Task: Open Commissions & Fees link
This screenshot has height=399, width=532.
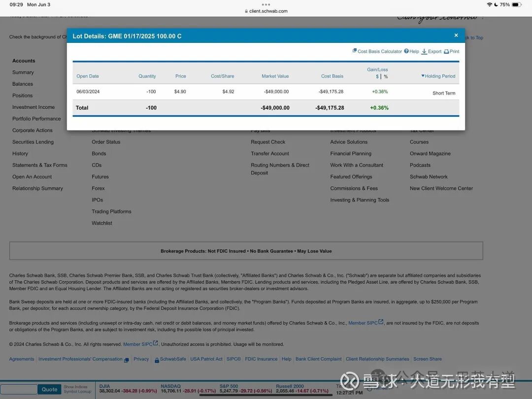Action: (354, 188)
